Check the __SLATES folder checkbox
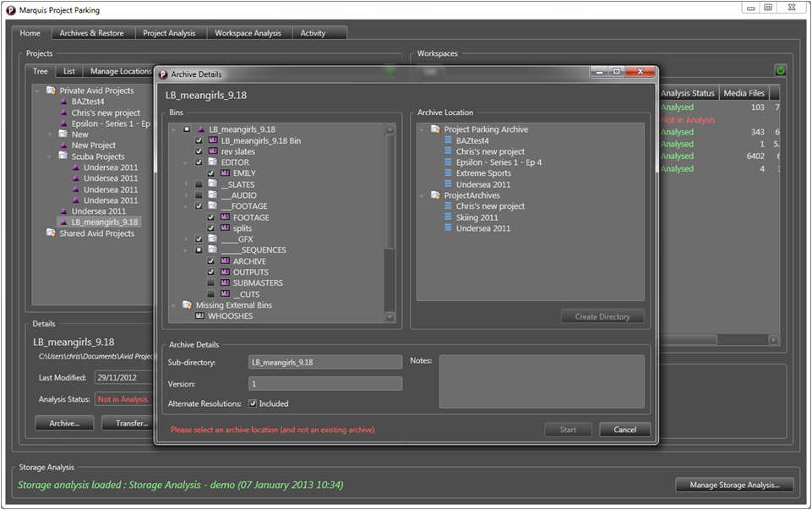 [199, 184]
